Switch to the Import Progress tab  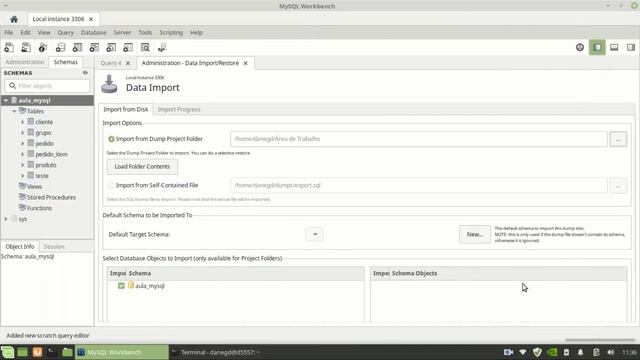(x=179, y=109)
